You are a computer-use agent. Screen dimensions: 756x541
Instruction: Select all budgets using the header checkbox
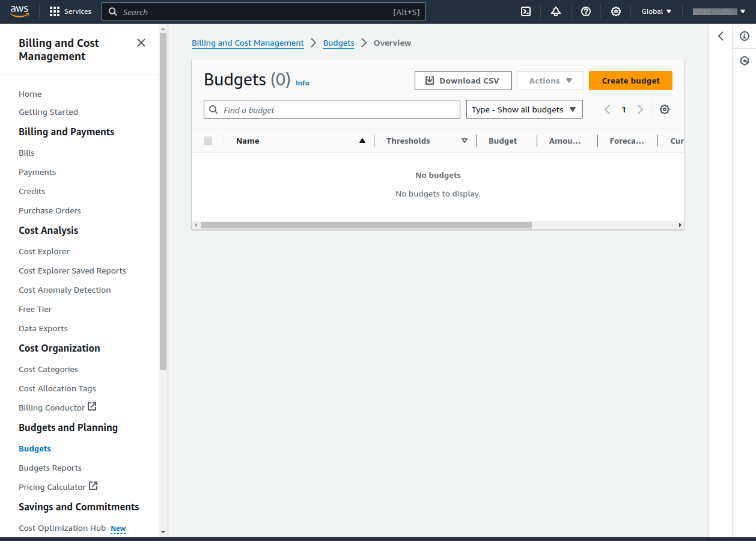coord(208,140)
